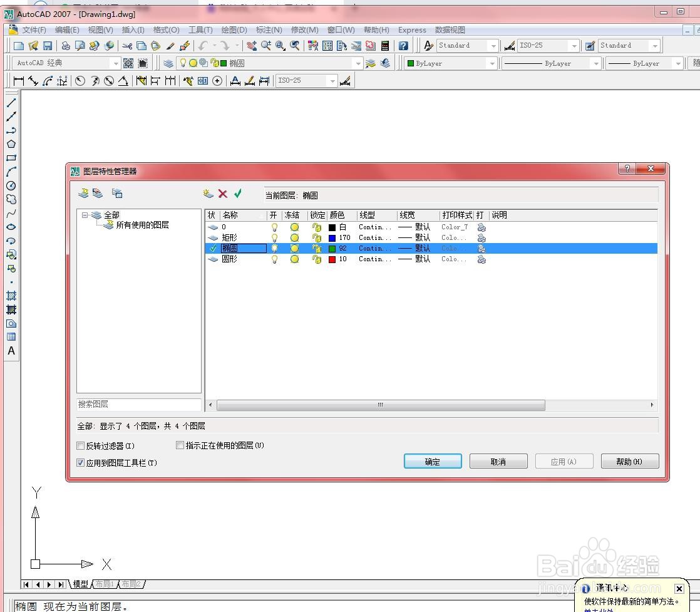Image resolution: width=700 pixels, height=612 pixels.
Task: Open the New Property Filter icon
Action: click(83, 194)
